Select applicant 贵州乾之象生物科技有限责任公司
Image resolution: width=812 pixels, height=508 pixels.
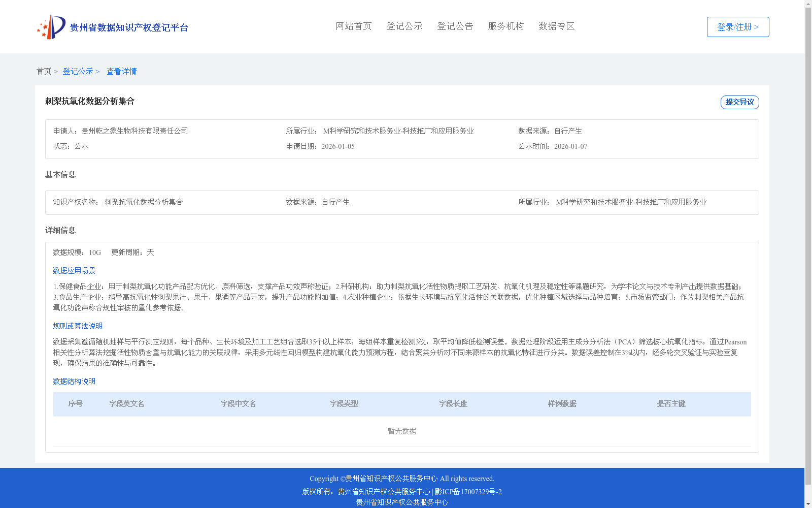point(134,131)
